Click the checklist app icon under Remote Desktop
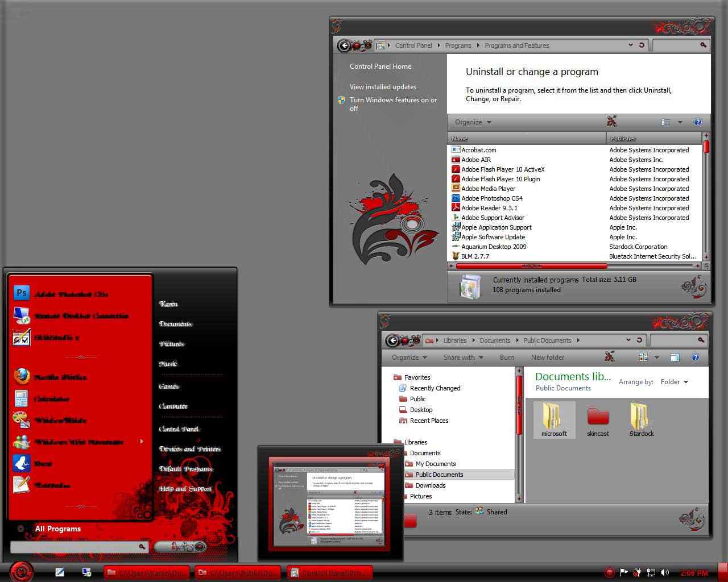Viewport: 728px width, 582px height. [x=21, y=337]
